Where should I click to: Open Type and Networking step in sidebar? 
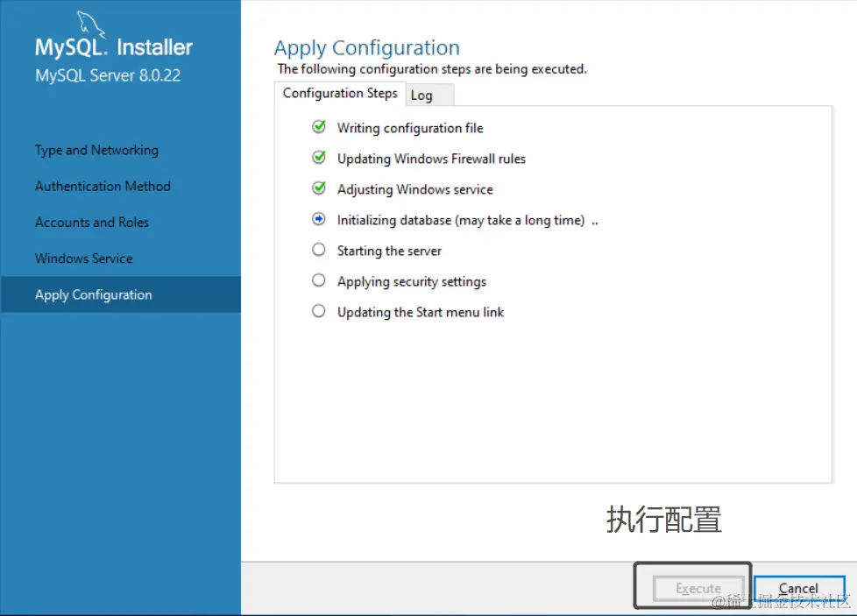[96, 151]
